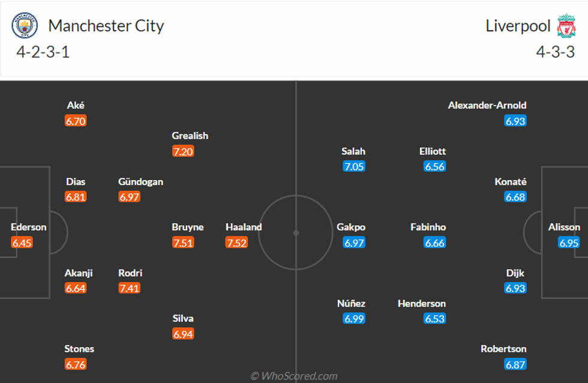The height and width of the screenshot is (383, 588).
Task: Select Stones' 6.76 rating badge
Action: coord(76,364)
